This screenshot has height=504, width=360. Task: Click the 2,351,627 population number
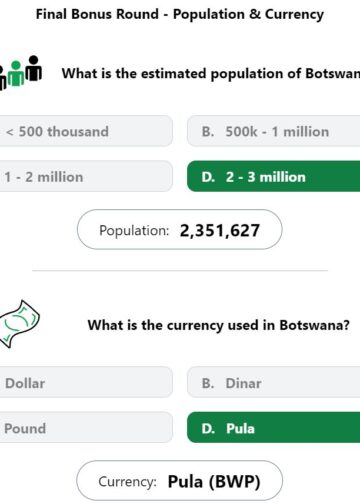[x=220, y=230]
